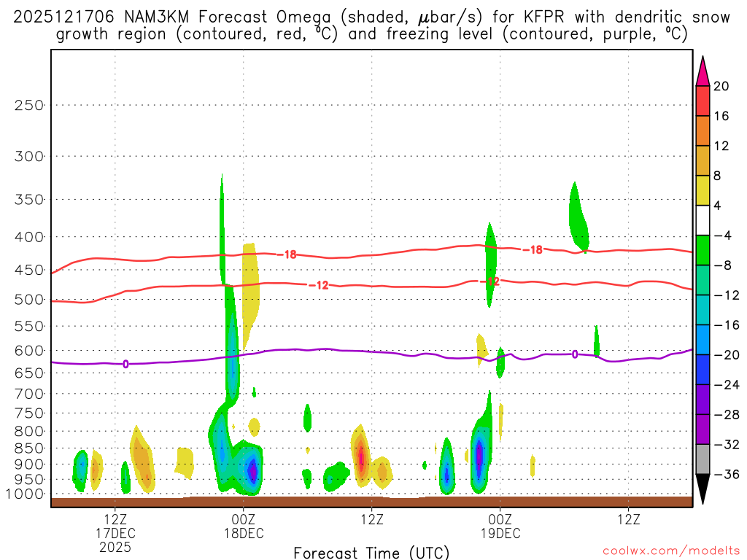Screen dimensions: 747x560
Task: Select the 800 pressure axis label
Action: coord(29,432)
